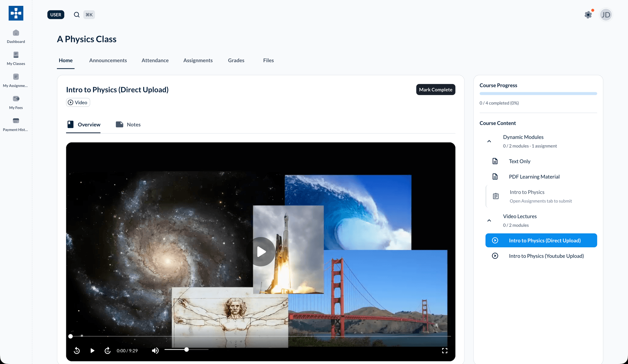This screenshot has height=364, width=628.
Task: Select the Notes tab
Action: 128,124
